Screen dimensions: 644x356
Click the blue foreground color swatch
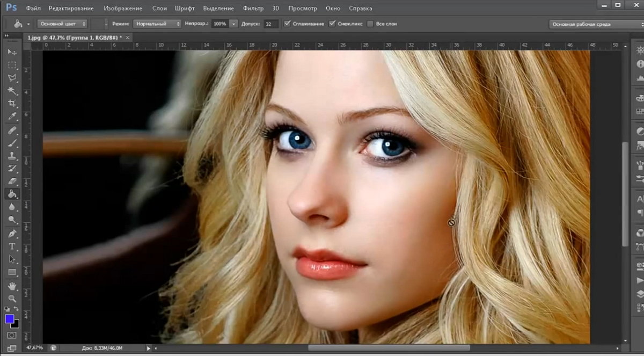click(x=10, y=319)
